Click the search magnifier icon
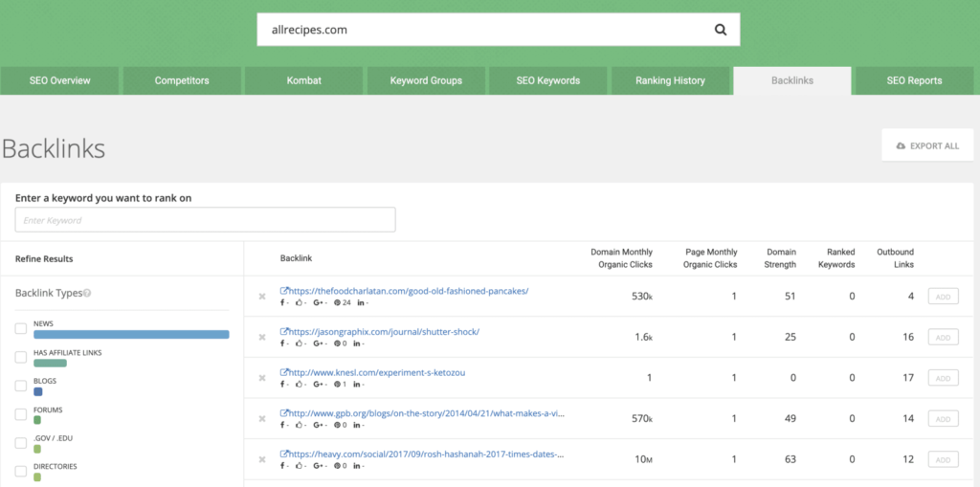The width and height of the screenshot is (980, 487). point(721,30)
